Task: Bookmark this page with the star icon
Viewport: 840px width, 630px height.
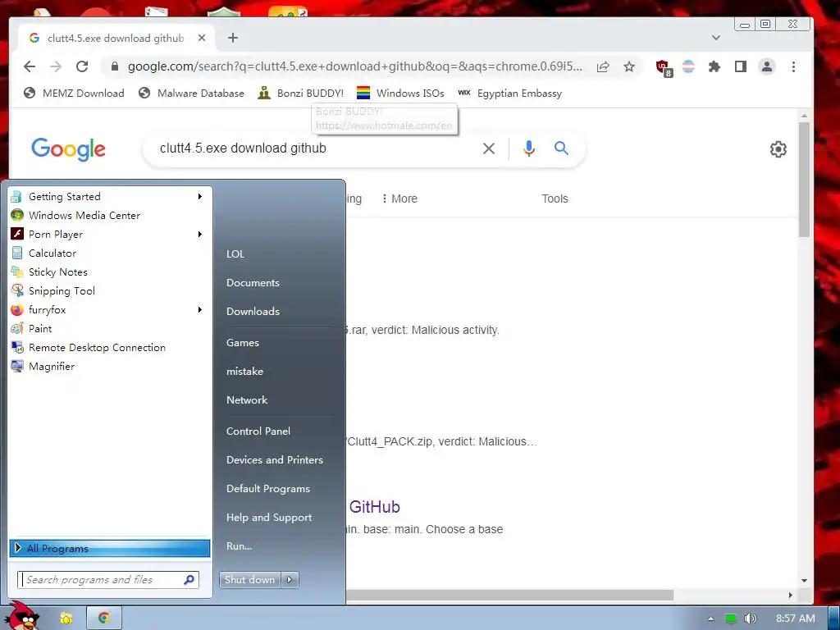Action: pos(629,66)
